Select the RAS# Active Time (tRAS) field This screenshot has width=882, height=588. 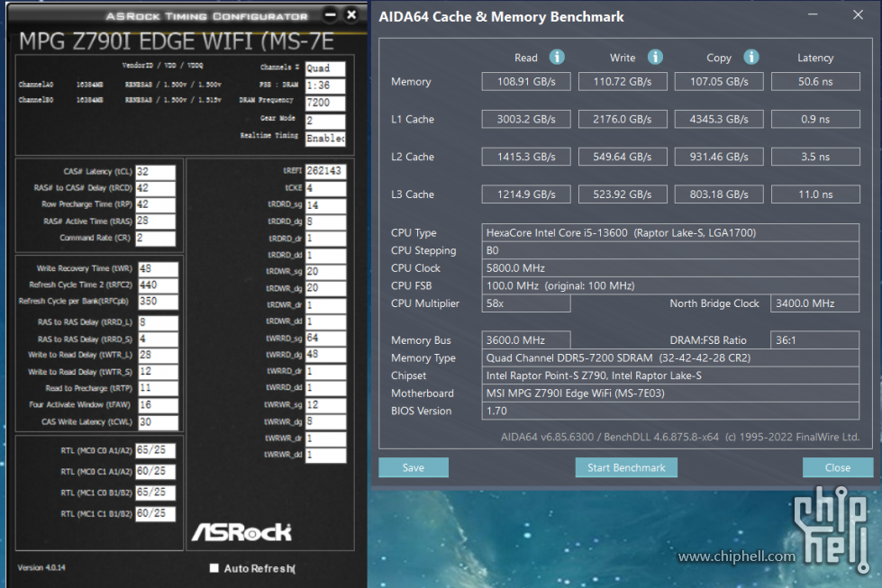pos(155,222)
